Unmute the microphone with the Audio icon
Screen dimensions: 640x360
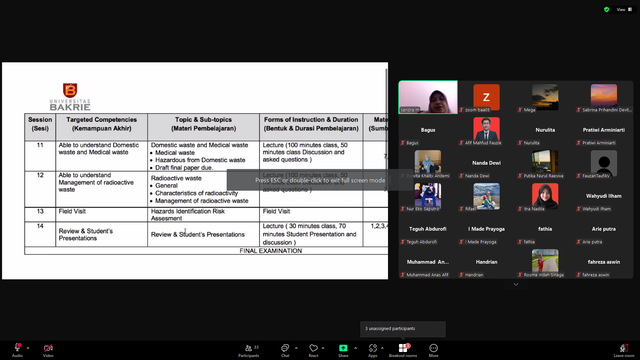[x=17, y=349]
